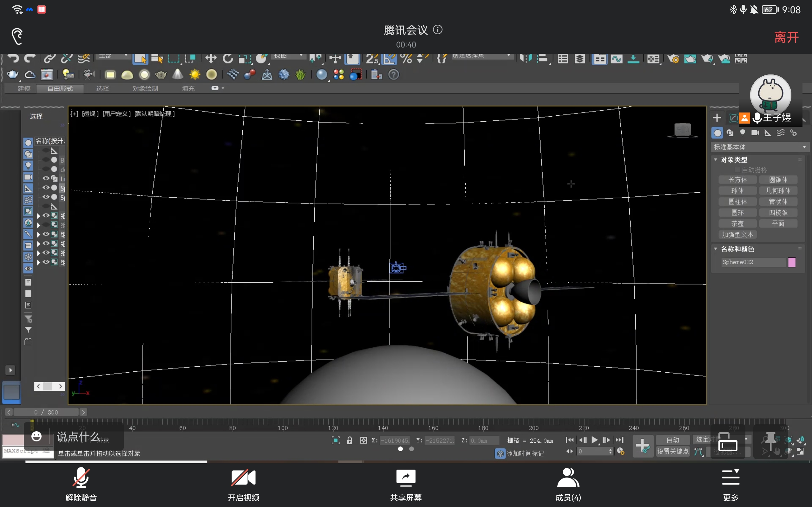Viewport: 812px width, 507px height.
Task: Click the teapot render icon in toolbar
Action: click(x=13, y=74)
